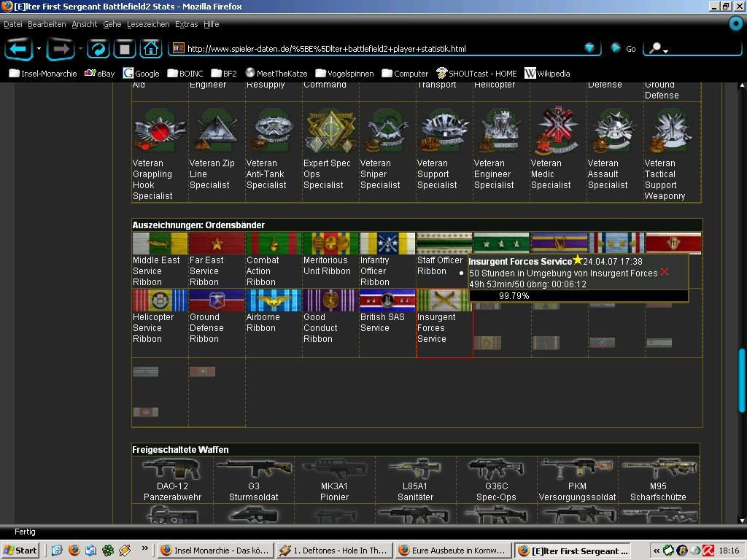This screenshot has width=747, height=560.
Task: Click the Insurgent Forces Service ribbon image
Action: [x=444, y=300]
